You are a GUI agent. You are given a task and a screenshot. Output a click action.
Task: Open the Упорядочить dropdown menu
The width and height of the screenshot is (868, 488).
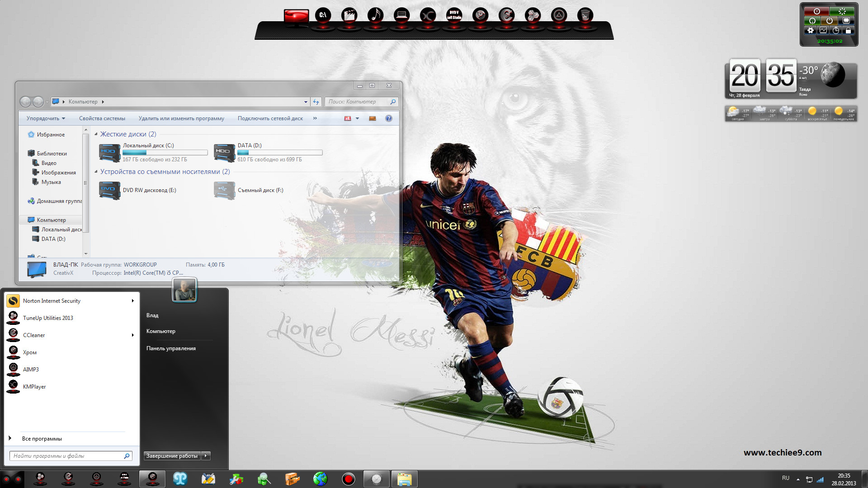pos(46,118)
